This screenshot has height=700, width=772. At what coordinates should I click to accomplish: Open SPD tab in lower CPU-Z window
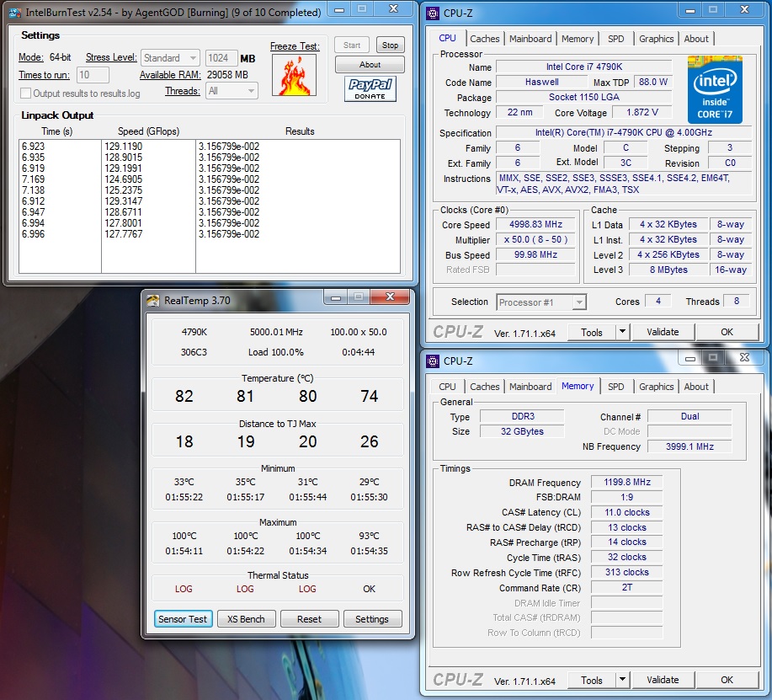click(615, 387)
